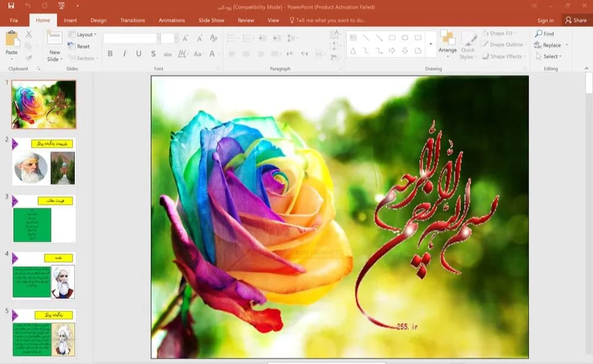Switch to the Insert tab
This screenshot has width=593, height=364.
click(70, 20)
